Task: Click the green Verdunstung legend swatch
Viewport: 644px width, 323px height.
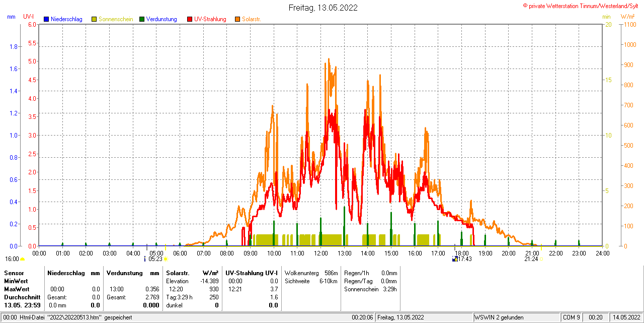Action: tap(142, 19)
